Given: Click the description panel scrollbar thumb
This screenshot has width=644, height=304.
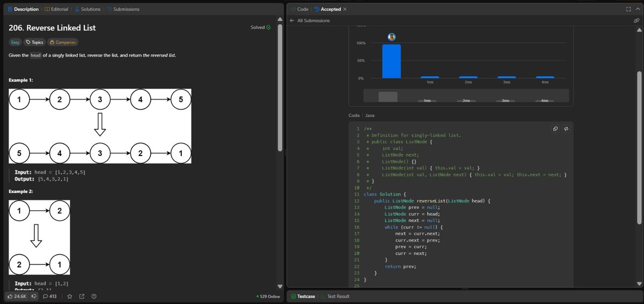Looking at the screenshot, I should coord(280,87).
